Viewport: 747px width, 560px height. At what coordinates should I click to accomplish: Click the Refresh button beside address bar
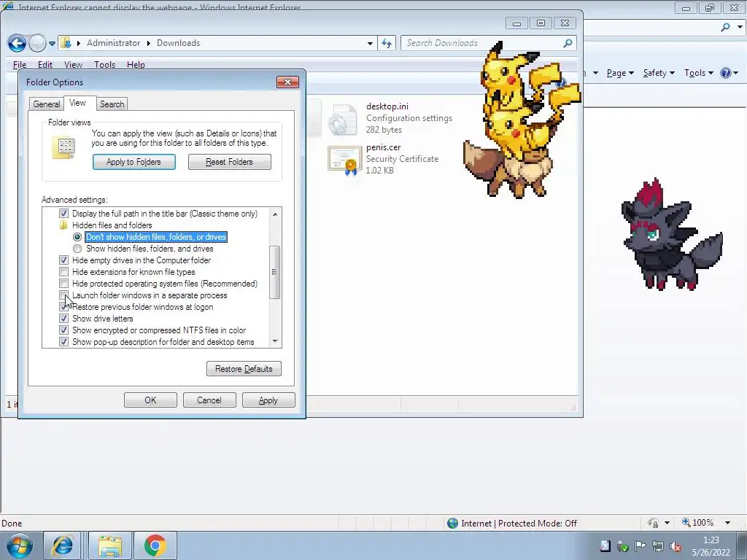click(387, 43)
